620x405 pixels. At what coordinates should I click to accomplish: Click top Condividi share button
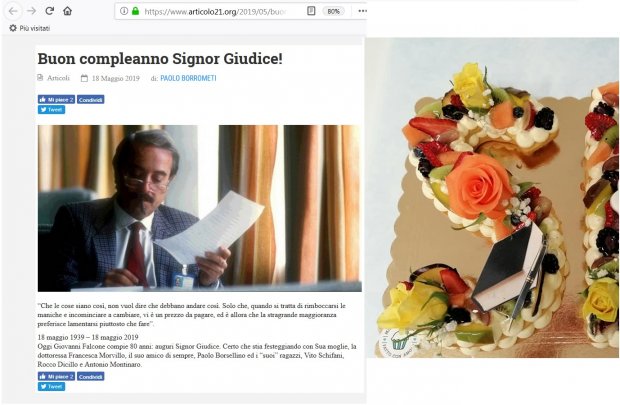pyautogui.click(x=91, y=100)
